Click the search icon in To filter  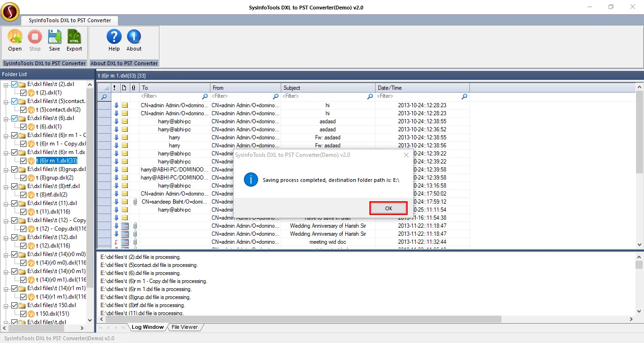click(x=205, y=96)
